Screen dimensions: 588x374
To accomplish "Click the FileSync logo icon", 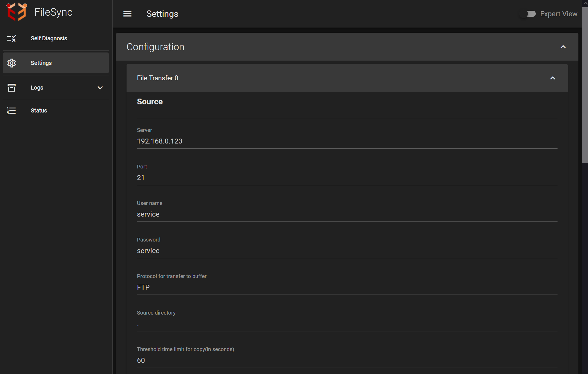I will pyautogui.click(x=17, y=12).
